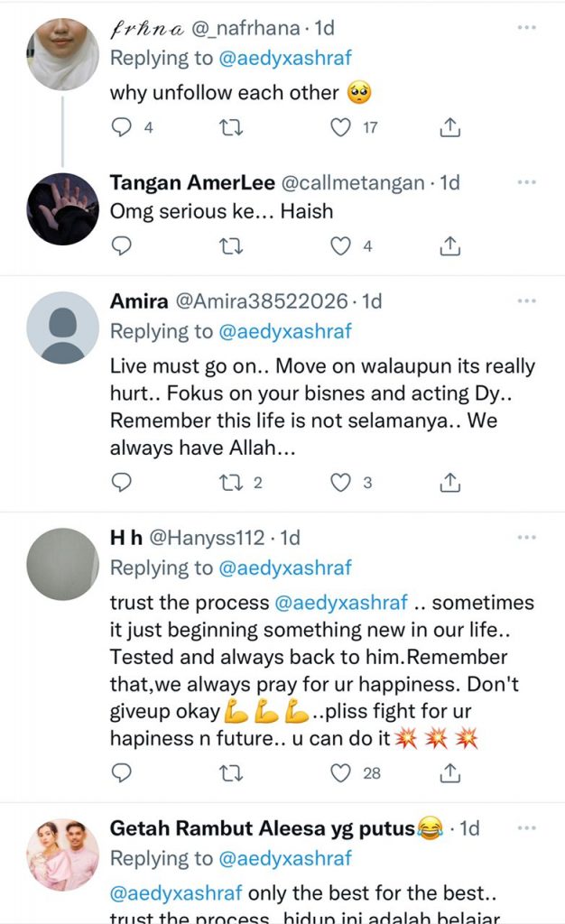View _nafrhana's profile picture
The image size is (565, 924).
(62, 53)
